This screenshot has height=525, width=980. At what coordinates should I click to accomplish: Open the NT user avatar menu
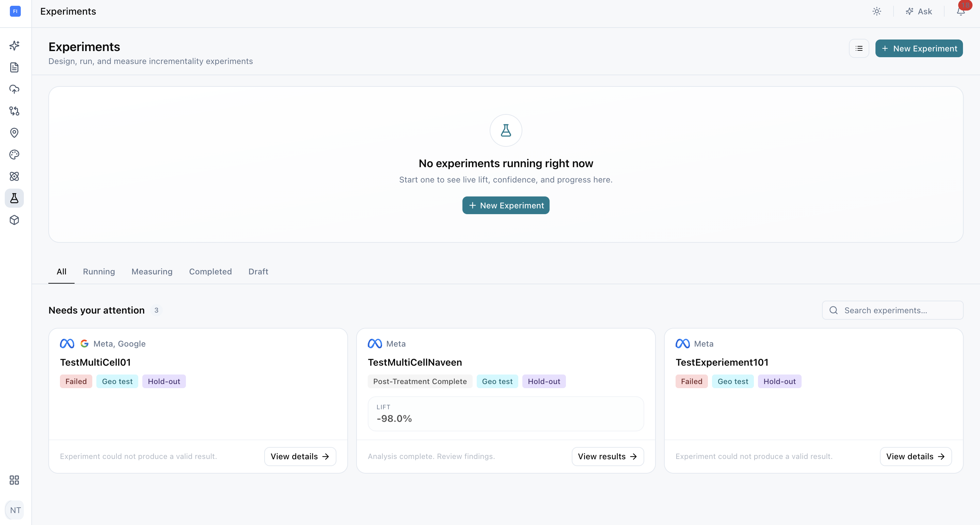[x=15, y=510]
